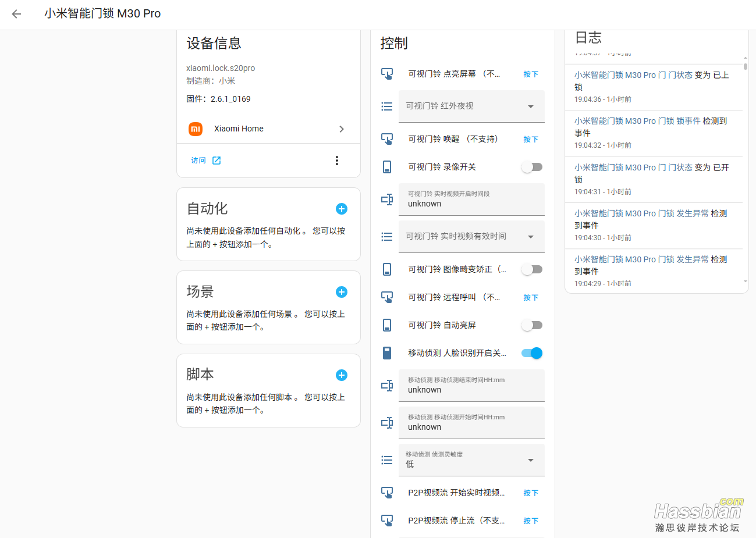The height and width of the screenshot is (538, 756).
Task: Toggle the 可视门铃 自动亮屏 switch
Action: [532, 325]
